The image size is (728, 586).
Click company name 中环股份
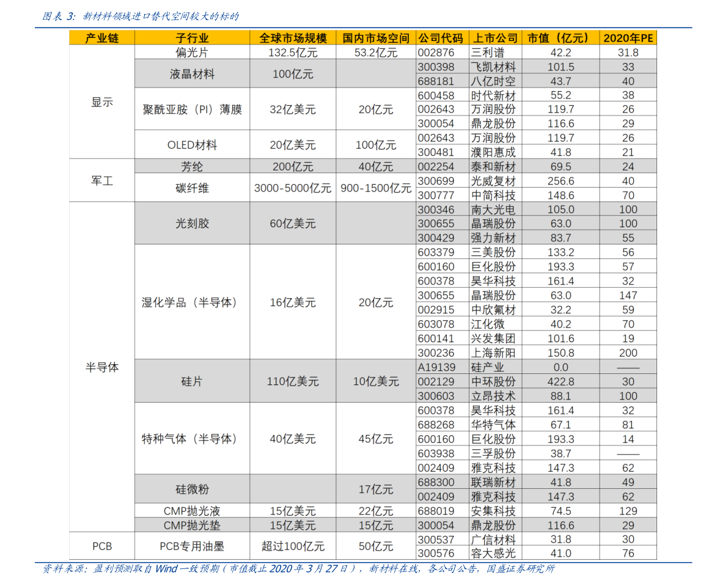(493, 381)
